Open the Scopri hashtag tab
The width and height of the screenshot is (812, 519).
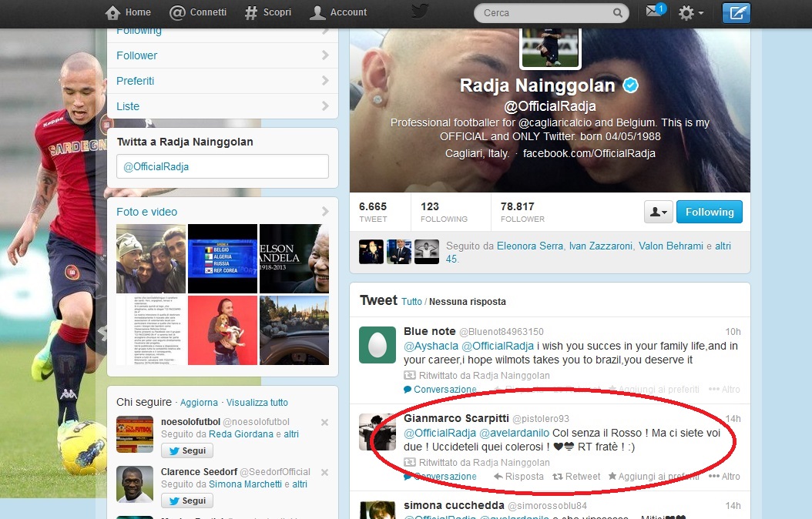click(x=268, y=12)
